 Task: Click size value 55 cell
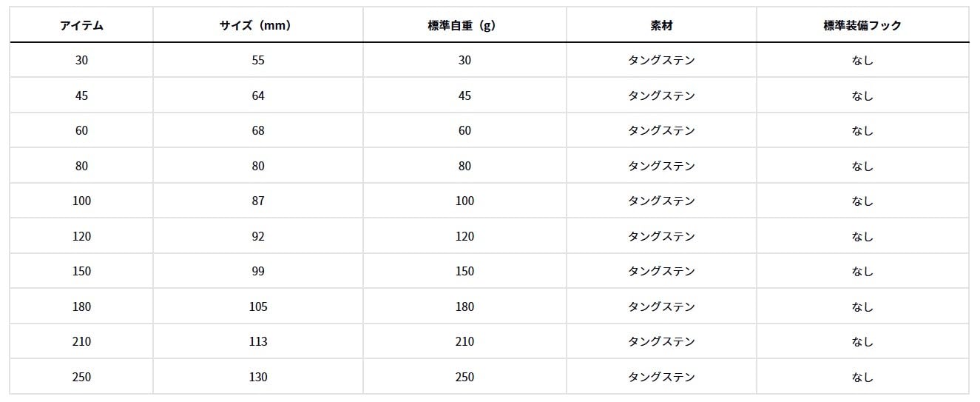point(258,60)
